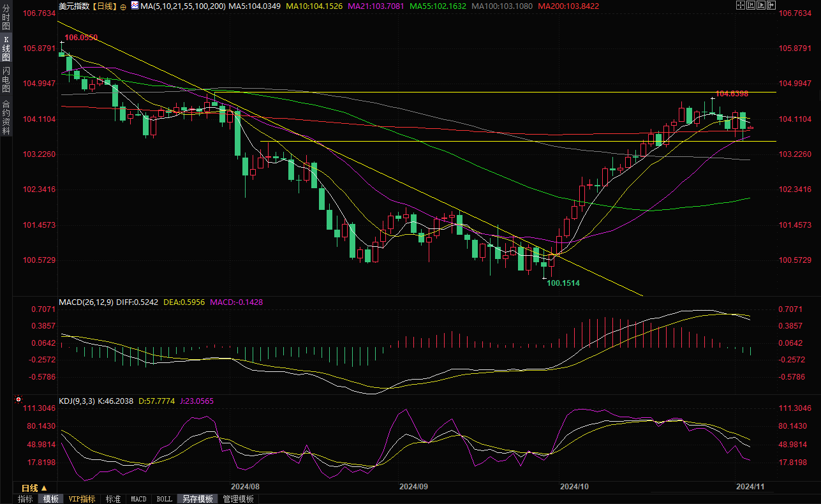821x504 pixels.
Task: Select the MACD template button
Action: (138, 499)
